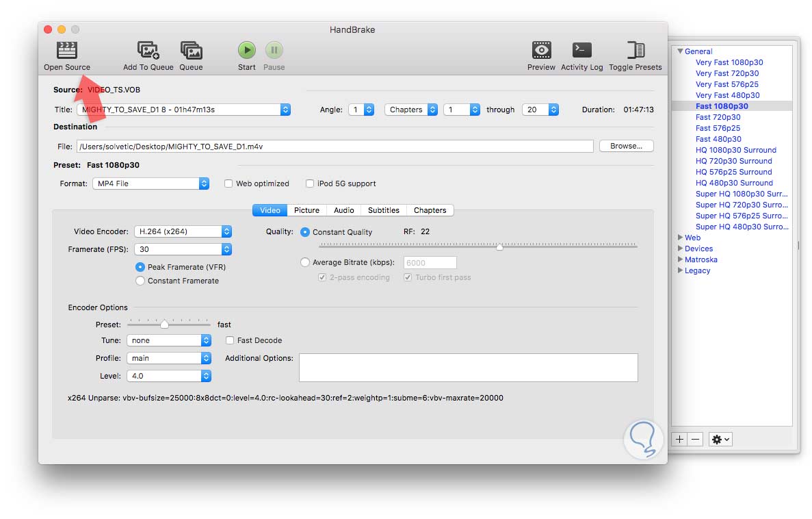This screenshot has height=519, width=812.
Task: Open the Title dropdown
Action: (183, 110)
